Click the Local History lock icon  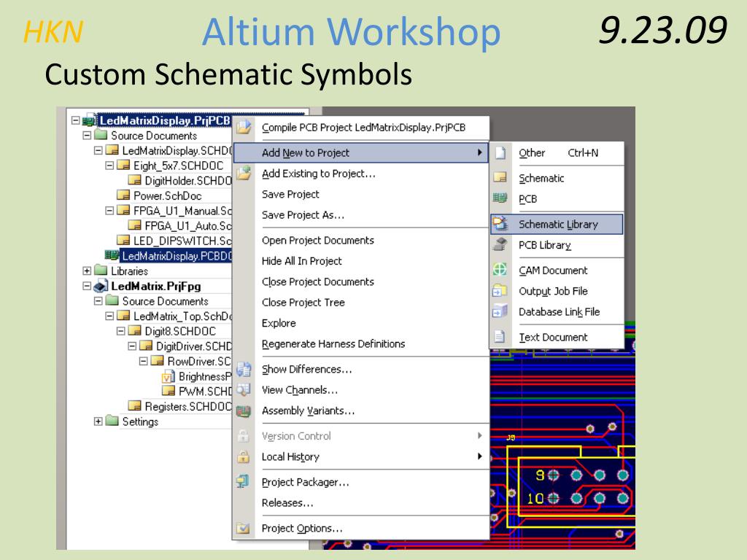[x=244, y=456]
